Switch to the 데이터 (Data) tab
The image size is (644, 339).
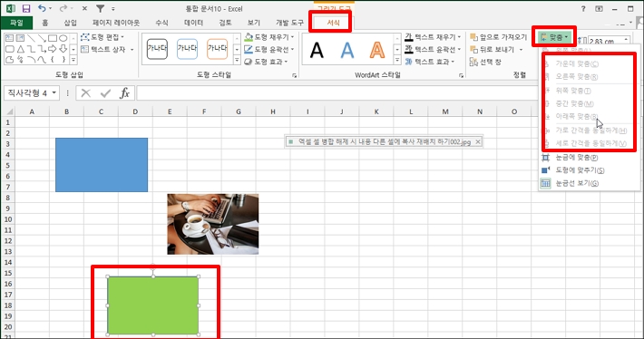pyautogui.click(x=194, y=23)
